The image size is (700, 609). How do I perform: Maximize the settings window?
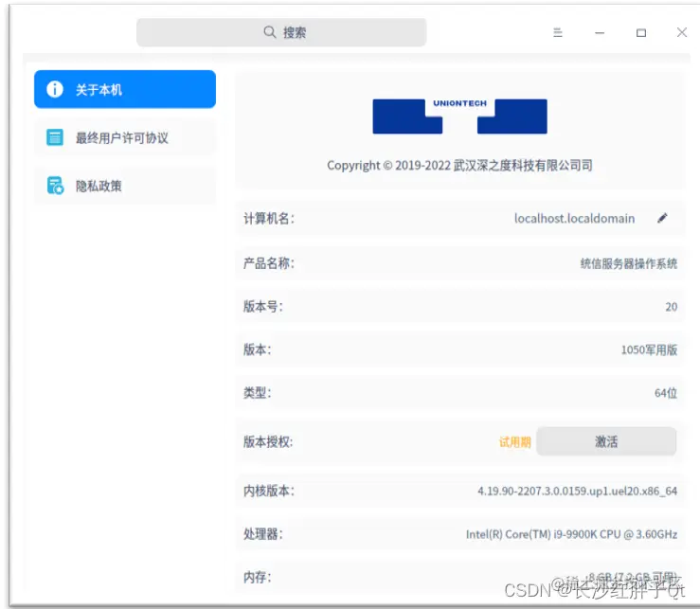click(641, 33)
